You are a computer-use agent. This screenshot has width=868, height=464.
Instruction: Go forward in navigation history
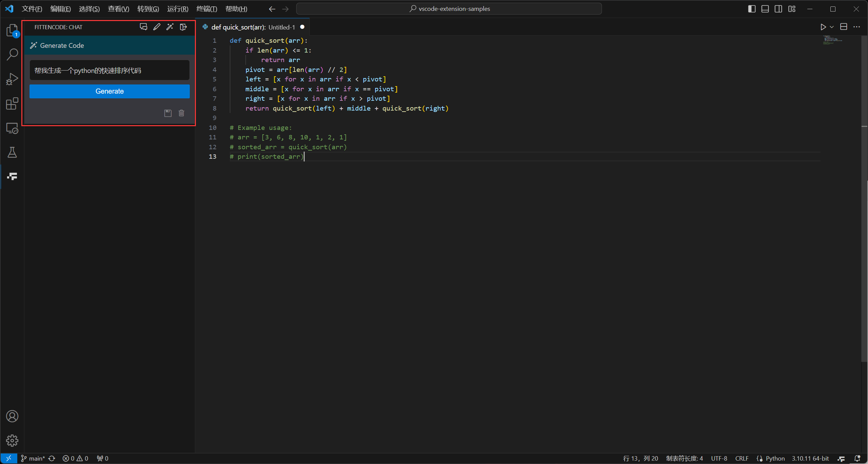(285, 9)
